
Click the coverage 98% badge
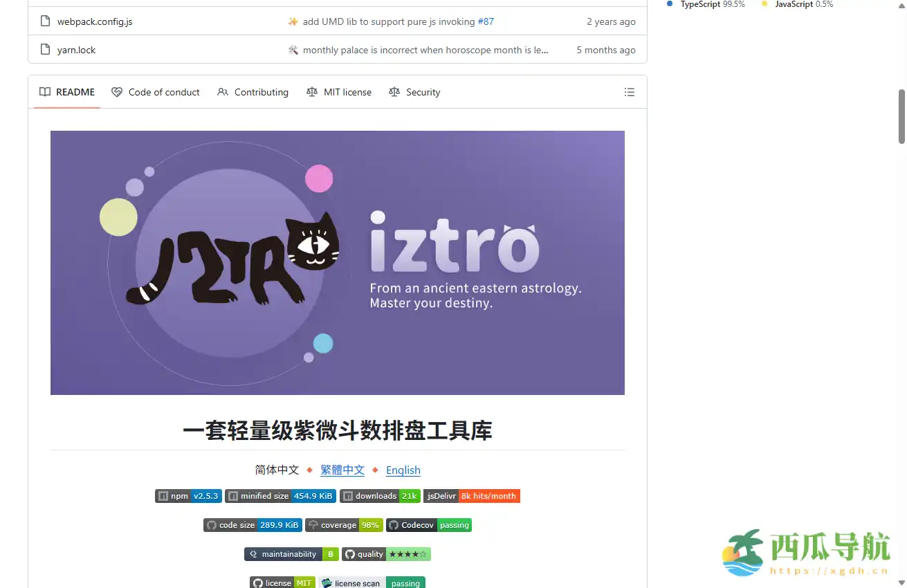344,524
